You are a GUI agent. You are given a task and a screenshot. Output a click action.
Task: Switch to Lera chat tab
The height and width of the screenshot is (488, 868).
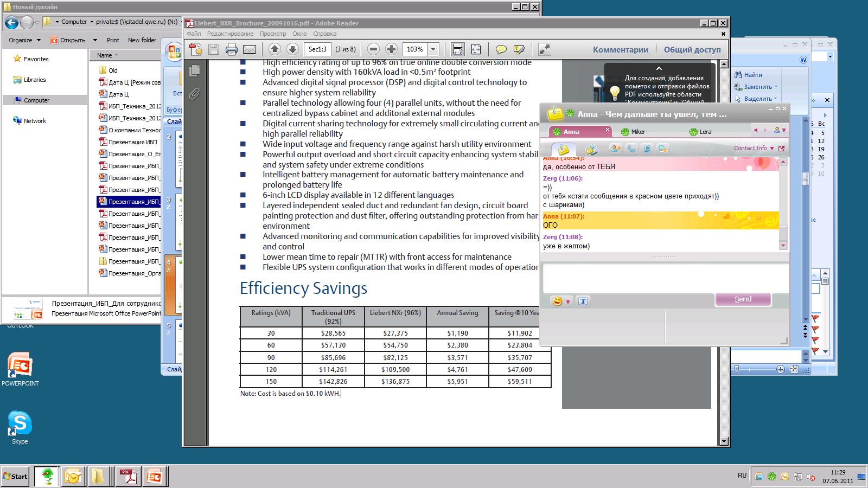pyautogui.click(x=705, y=132)
